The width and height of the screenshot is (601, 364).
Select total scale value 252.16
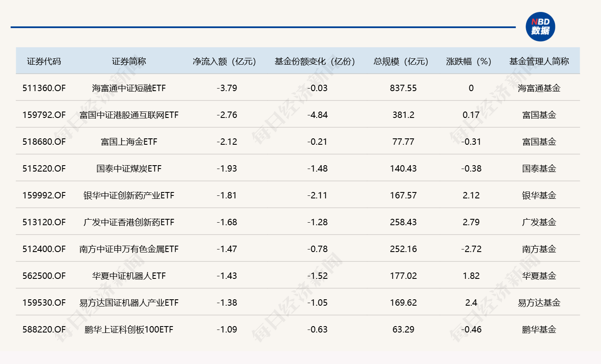[x=403, y=249]
